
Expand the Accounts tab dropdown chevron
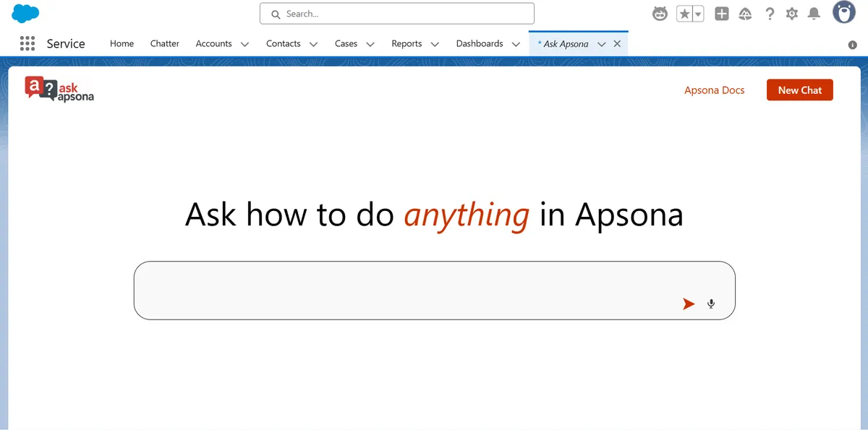[x=244, y=44]
